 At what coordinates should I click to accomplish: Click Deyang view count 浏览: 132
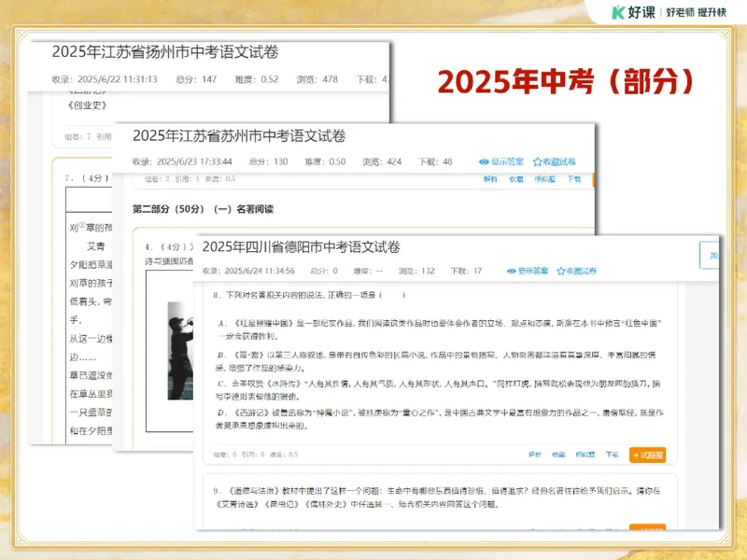coord(416,271)
